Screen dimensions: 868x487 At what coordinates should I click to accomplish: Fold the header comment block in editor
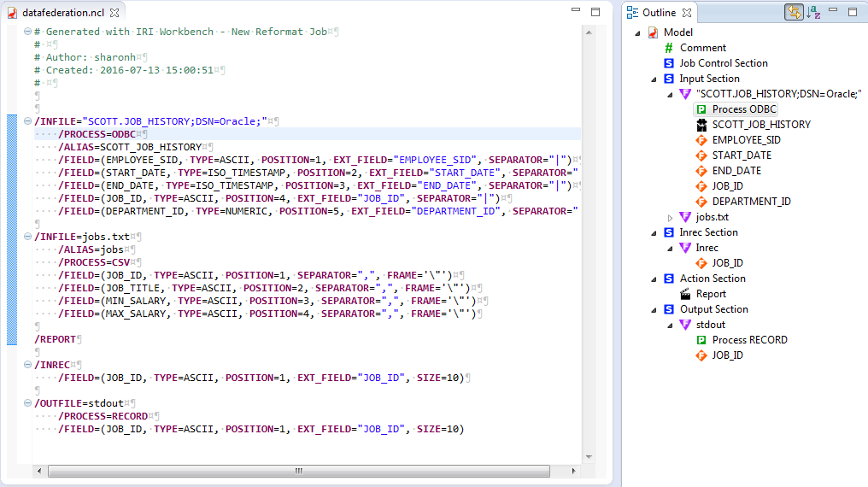tap(27, 32)
